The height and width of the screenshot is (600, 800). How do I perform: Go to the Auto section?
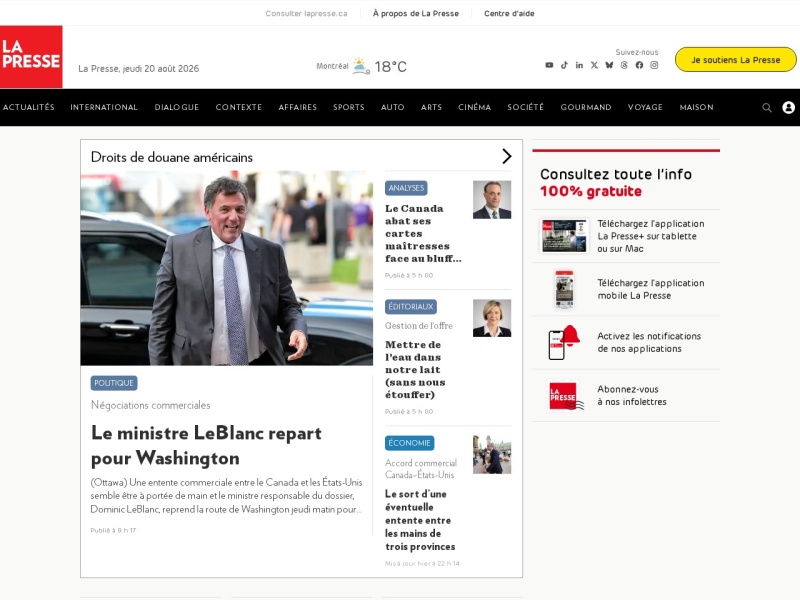[392, 107]
